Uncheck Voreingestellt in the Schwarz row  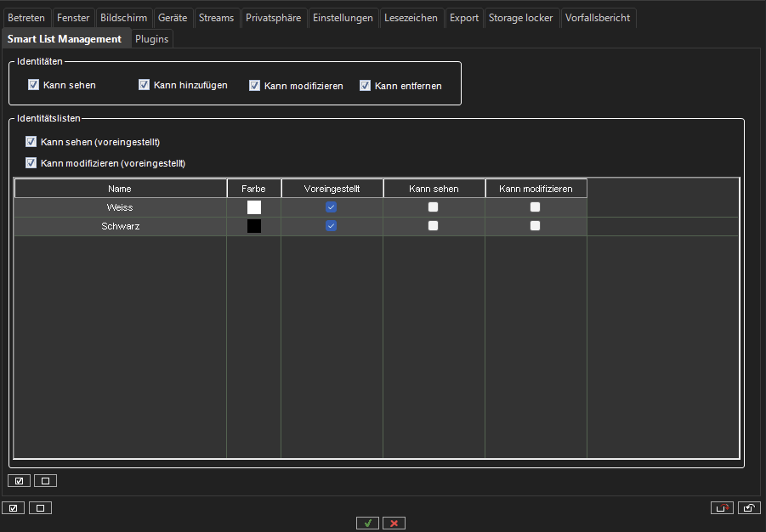[x=332, y=226]
